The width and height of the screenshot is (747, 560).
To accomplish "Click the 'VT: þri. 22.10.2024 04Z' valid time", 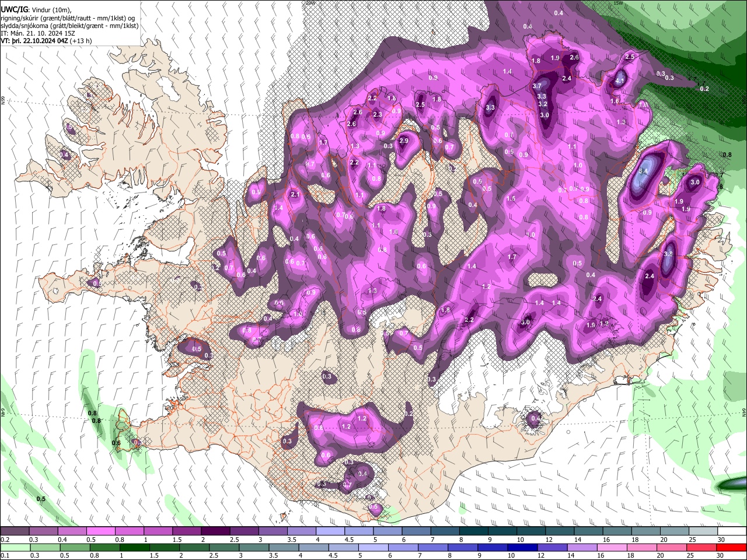I will pyautogui.click(x=34, y=41).
